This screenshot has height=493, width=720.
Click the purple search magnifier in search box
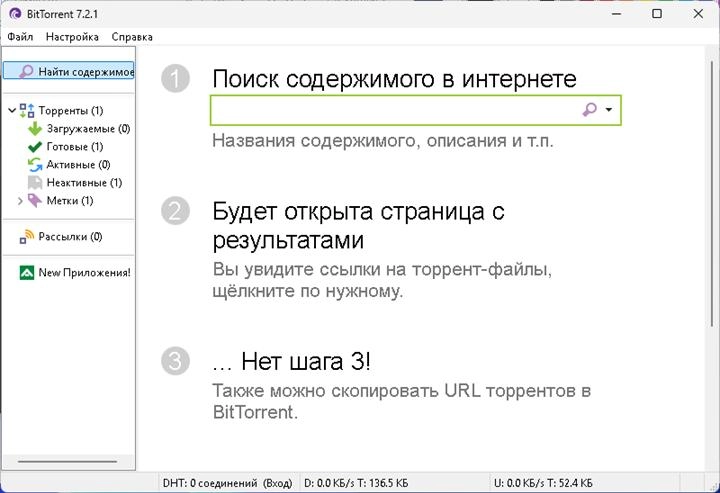tap(590, 110)
